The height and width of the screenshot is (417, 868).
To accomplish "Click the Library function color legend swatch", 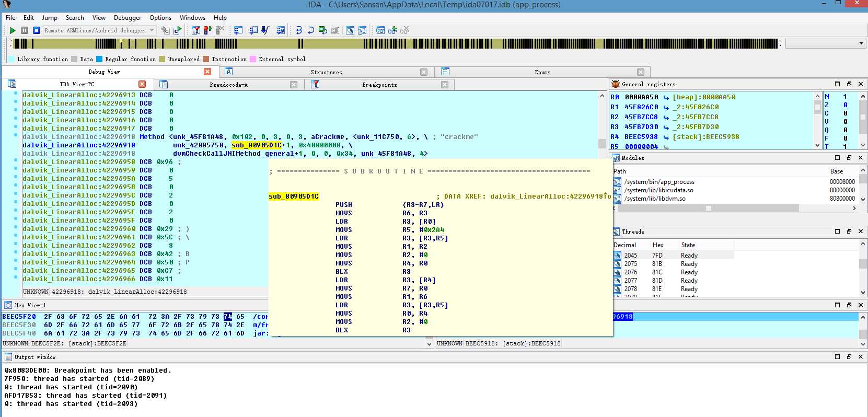I will point(11,59).
